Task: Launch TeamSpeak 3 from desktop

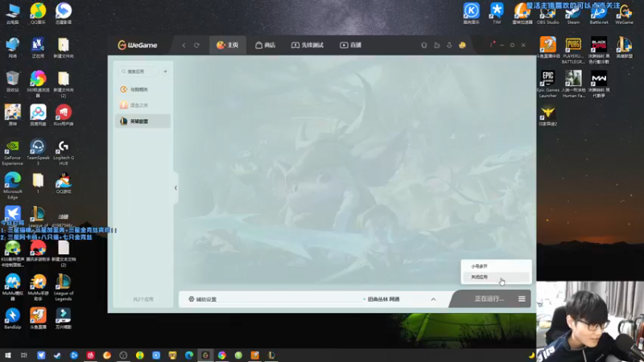Action: [38, 152]
